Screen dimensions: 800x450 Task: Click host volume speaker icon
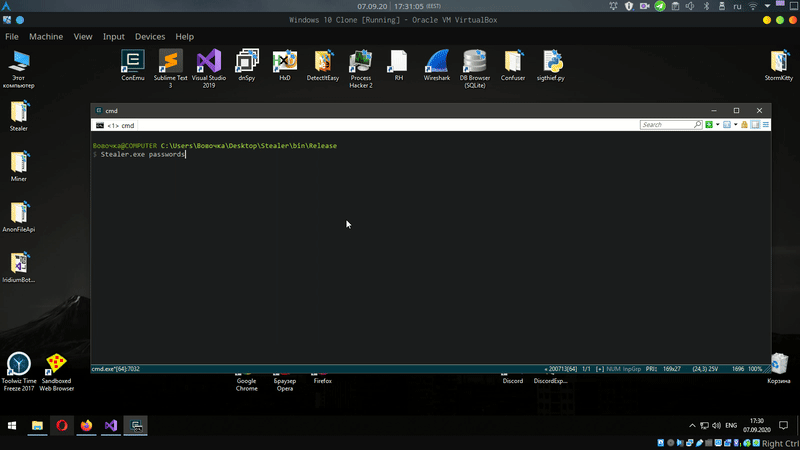(690, 6)
